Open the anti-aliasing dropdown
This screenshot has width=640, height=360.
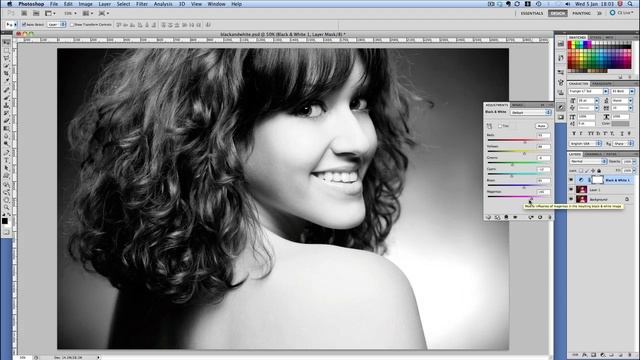pos(624,144)
